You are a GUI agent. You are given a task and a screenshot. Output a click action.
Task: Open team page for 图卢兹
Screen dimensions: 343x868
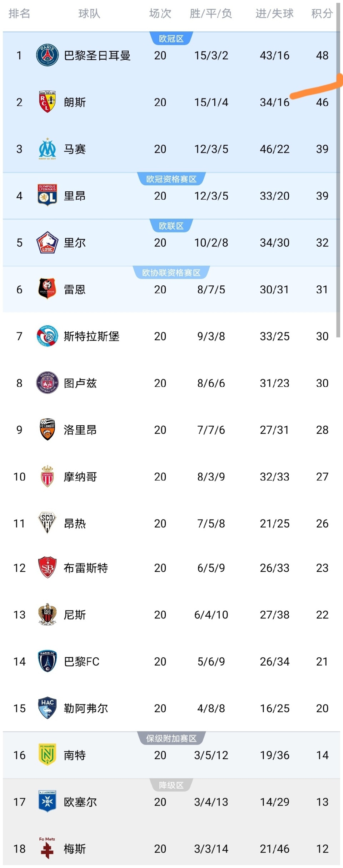pyautogui.click(x=80, y=383)
